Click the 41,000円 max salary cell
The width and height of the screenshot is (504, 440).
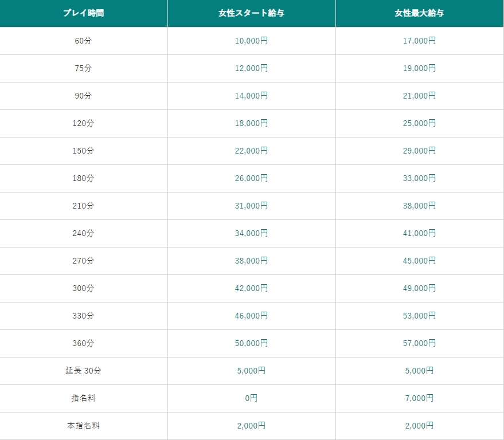pos(420,233)
